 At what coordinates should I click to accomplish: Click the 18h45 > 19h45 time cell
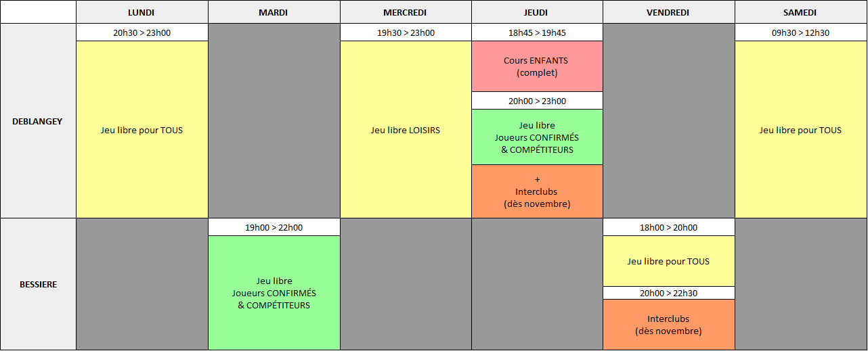tap(537, 32)
